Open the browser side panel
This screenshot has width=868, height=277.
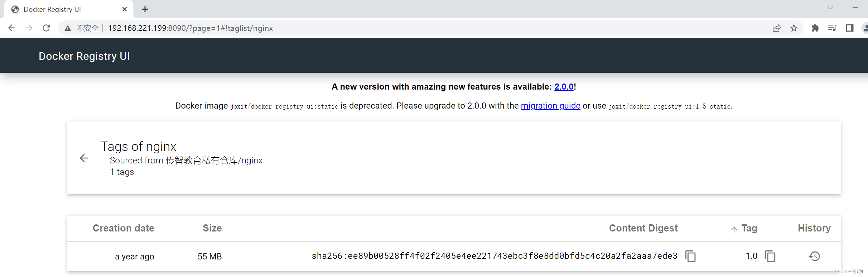click(849, 28)
